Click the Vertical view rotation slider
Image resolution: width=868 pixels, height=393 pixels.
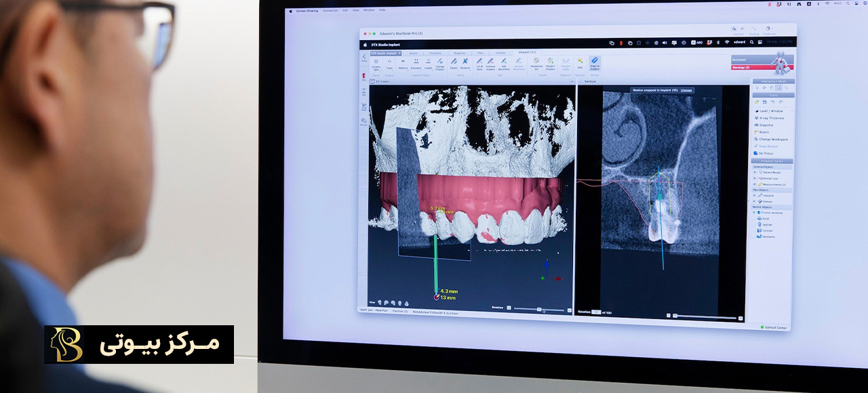pyautogui.click(x=705, y=316)
